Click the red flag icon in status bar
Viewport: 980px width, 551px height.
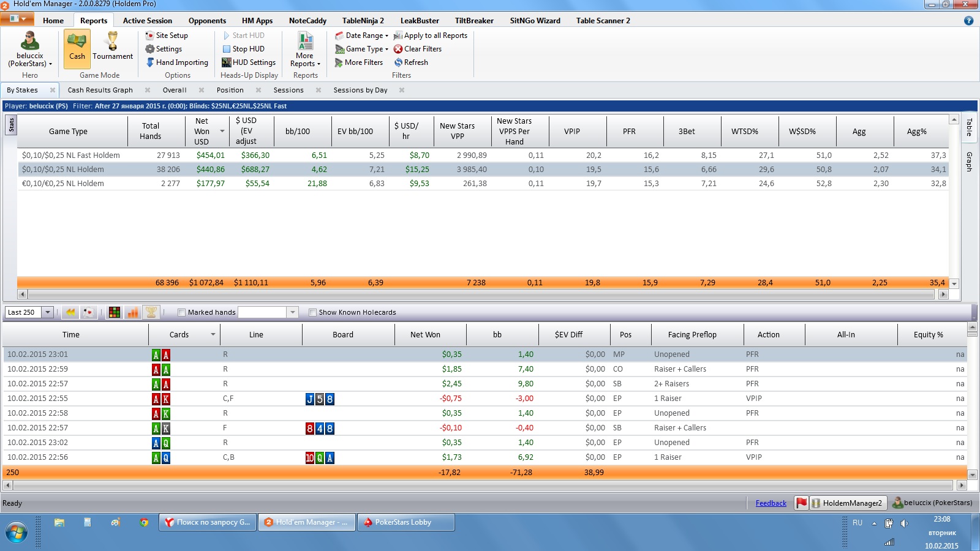[801, 503]
